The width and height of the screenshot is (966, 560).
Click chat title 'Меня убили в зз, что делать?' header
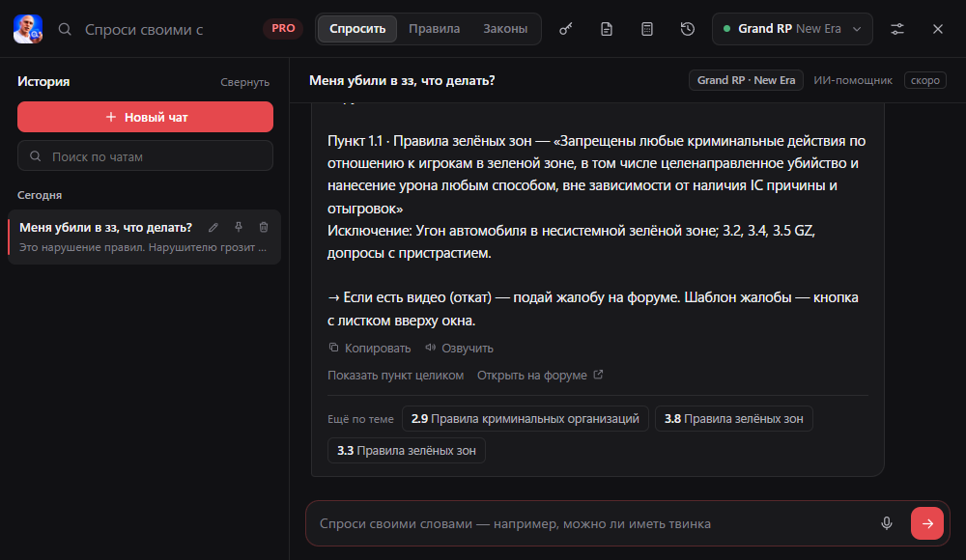[x=402, y=80]
